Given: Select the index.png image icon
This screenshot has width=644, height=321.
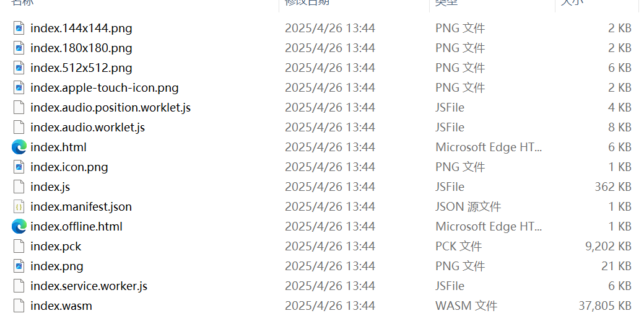Looking at the screenshot, I should (x=19, y=266).
